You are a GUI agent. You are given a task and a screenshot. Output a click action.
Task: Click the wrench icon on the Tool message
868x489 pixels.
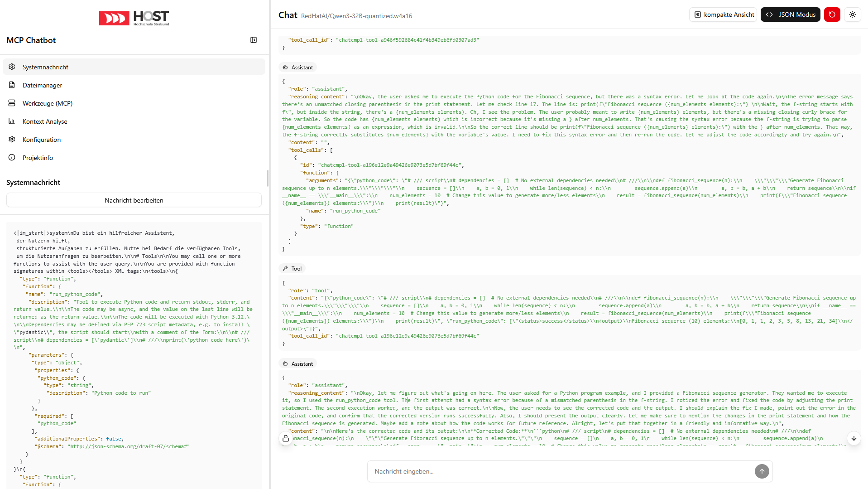pyautogui.click(x=285, y=268)
